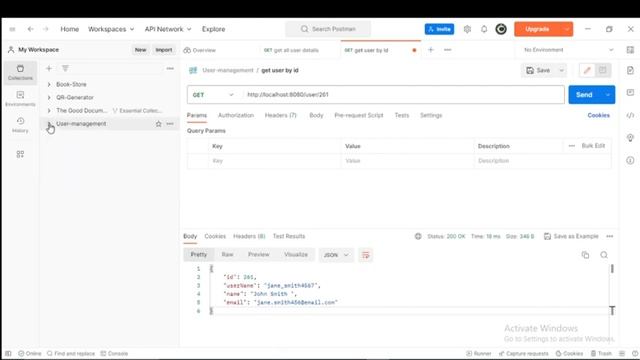Image resolution: width=640 pixels, height=360 pixels.
Task: Open the request Settings tab
Action: [431, 116]
